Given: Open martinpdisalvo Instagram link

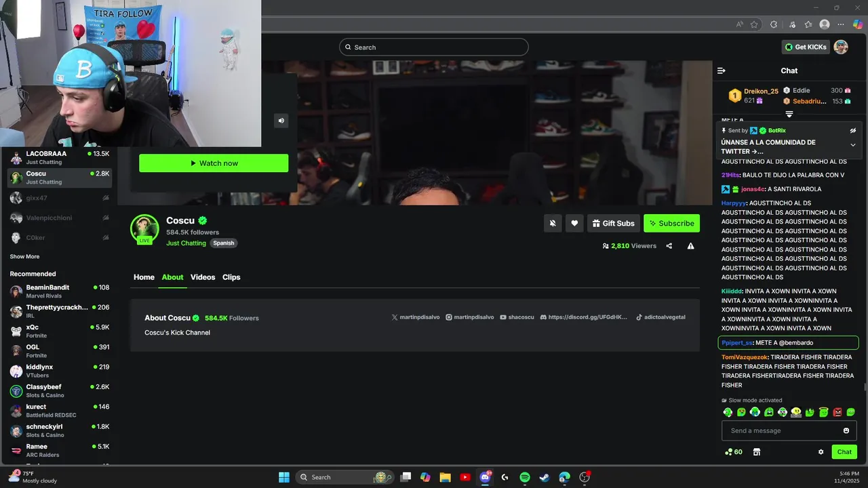Looking at the screenshot, I should click(469, 317).
